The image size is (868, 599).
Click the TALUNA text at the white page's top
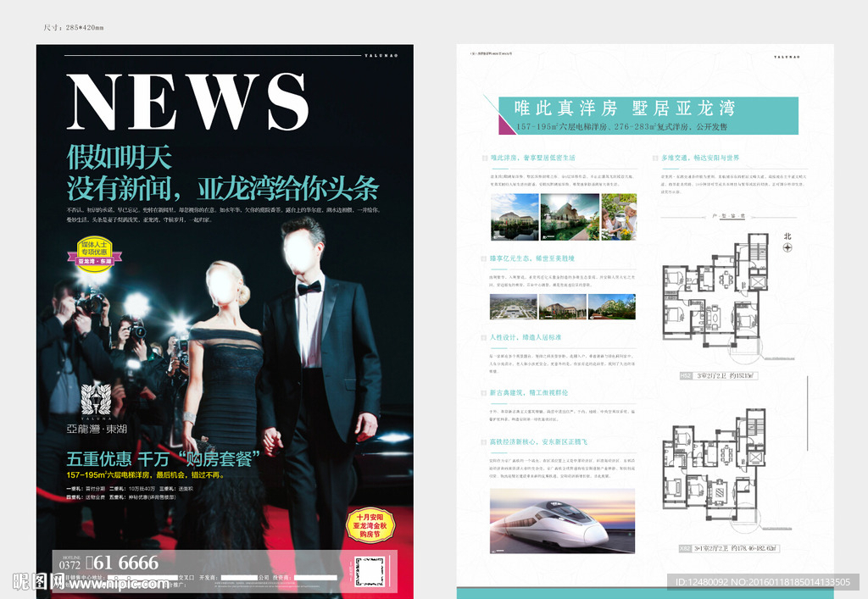(787, 57)
